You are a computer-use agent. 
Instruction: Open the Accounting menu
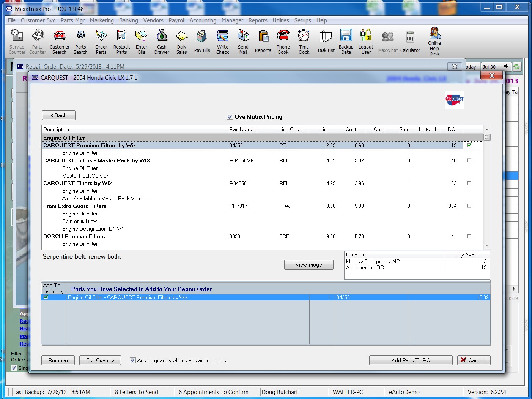[x=203, y=20]
